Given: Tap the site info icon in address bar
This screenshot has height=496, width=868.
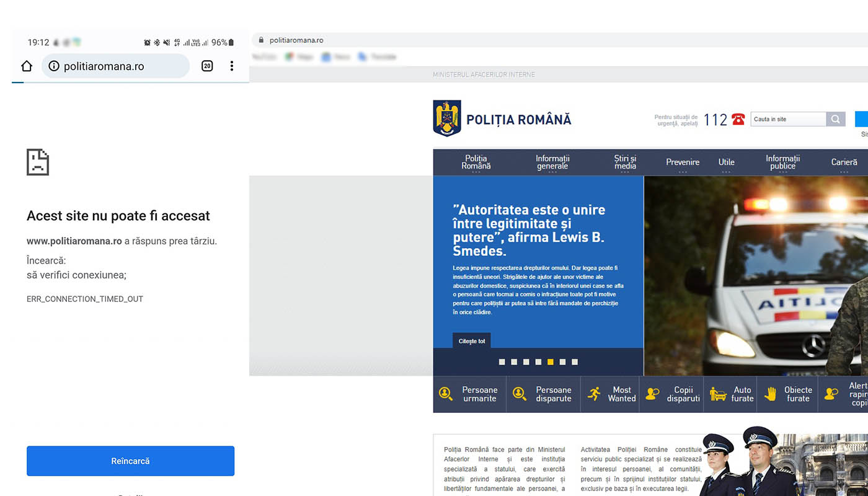Looking at the screenshot, I should pos(54,66).
